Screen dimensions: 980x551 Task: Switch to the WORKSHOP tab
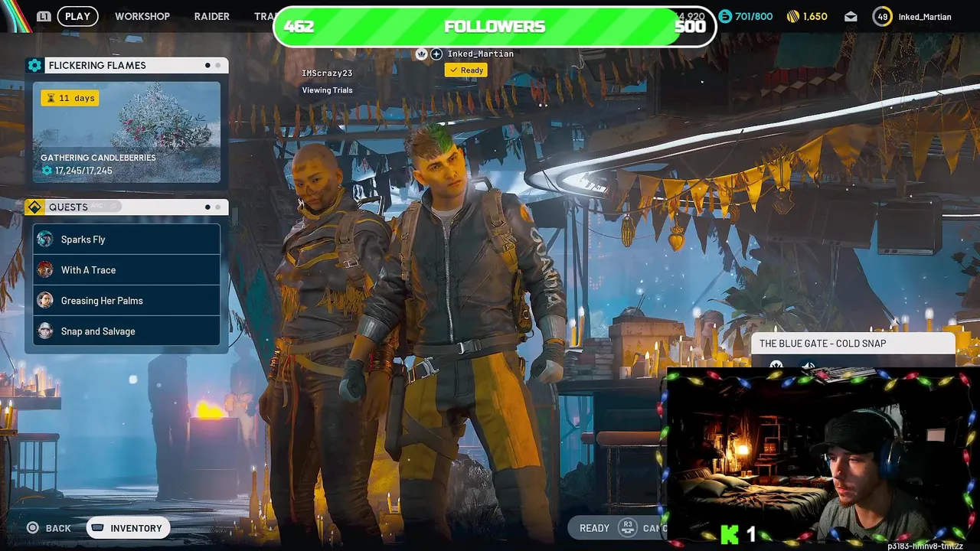[142, 16]
